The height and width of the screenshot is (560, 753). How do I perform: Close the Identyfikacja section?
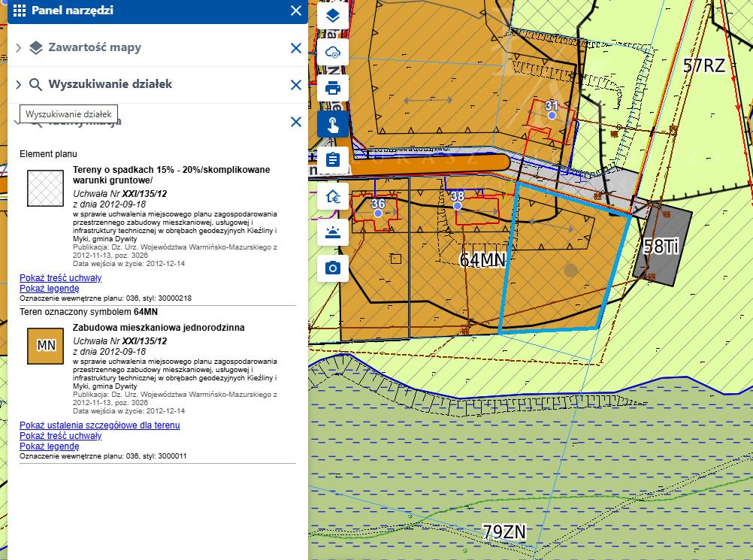coord(296,122)
